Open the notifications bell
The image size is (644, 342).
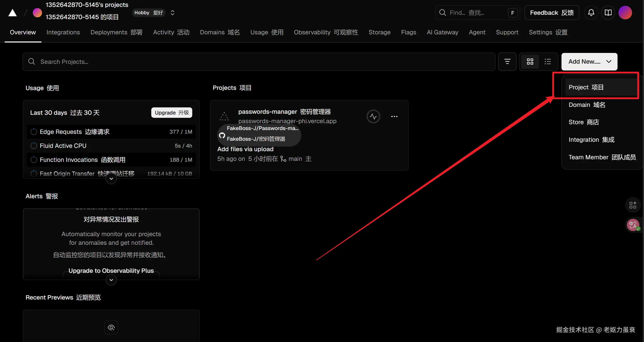tap(591, 13)
